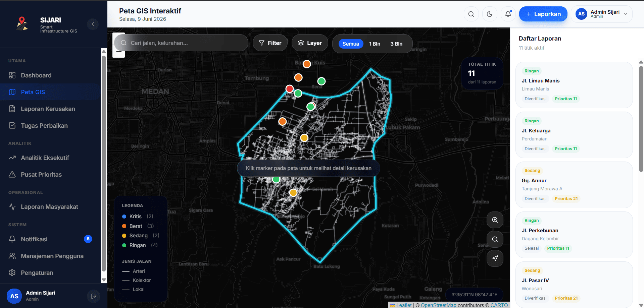The image size is (644, 308).
Task: Focus the Cari jalan, kelurahan search field
Action: coord(181,43)
